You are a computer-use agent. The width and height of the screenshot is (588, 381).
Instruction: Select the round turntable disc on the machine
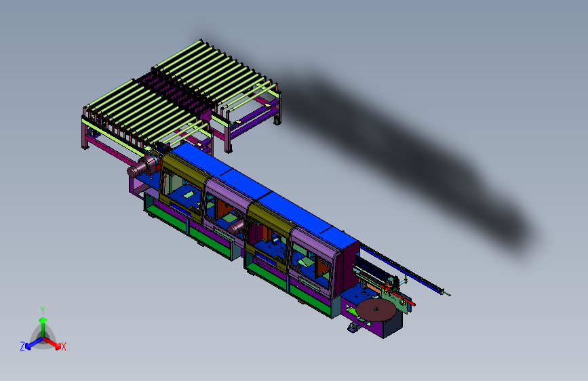(x=378, y=309)
